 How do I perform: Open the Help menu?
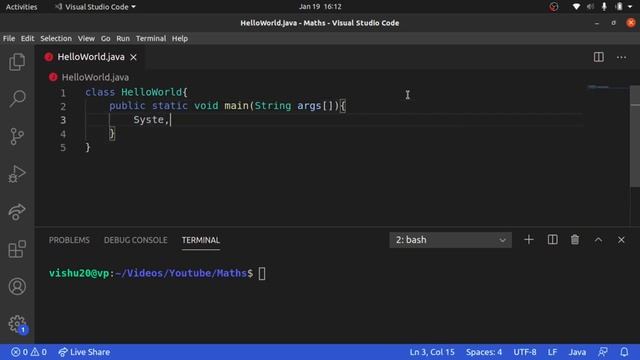click(x=180, y=38)
